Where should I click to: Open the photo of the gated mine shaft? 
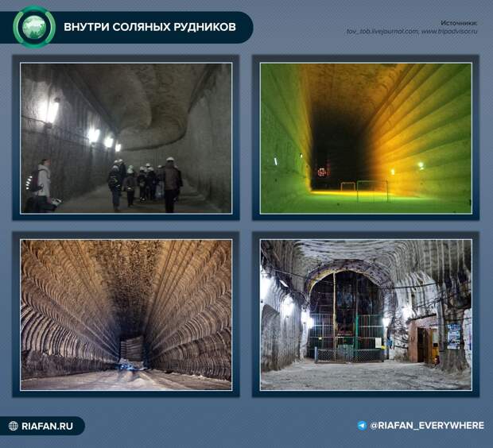[x=366, y=315]
